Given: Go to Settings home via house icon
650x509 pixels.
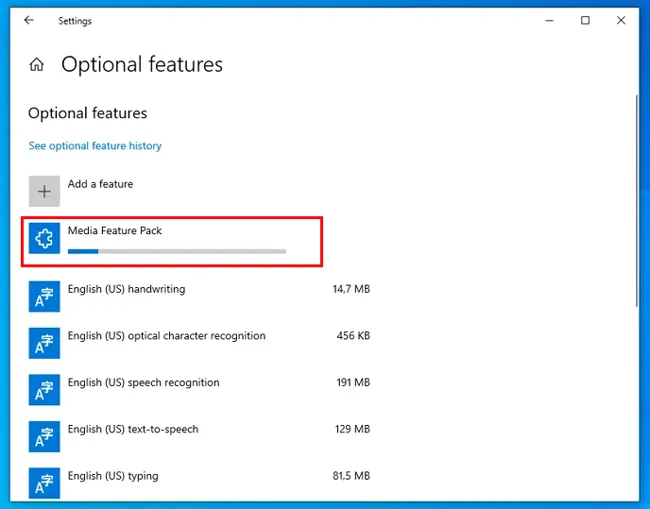Looking at the screenshot, I should tap(37, 65).
